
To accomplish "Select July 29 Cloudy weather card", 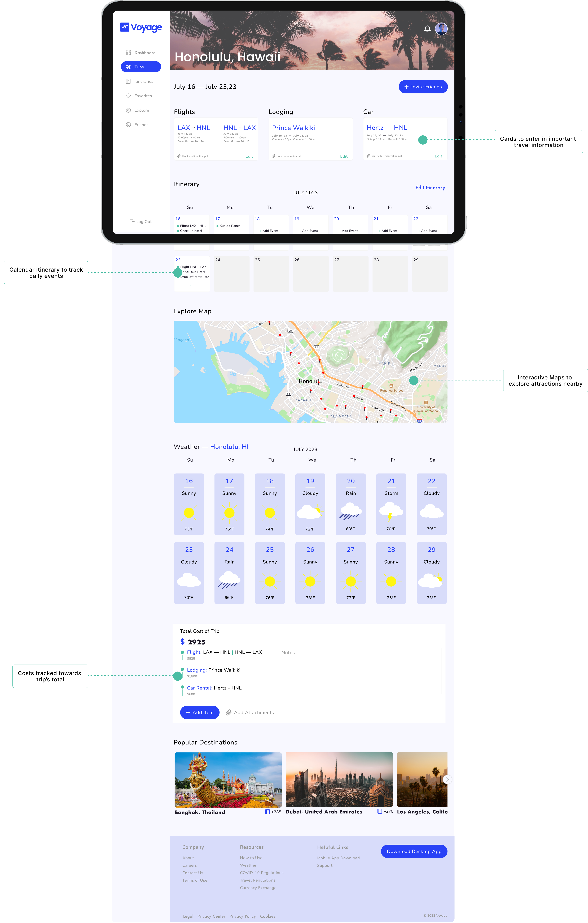I will point(432,573).
